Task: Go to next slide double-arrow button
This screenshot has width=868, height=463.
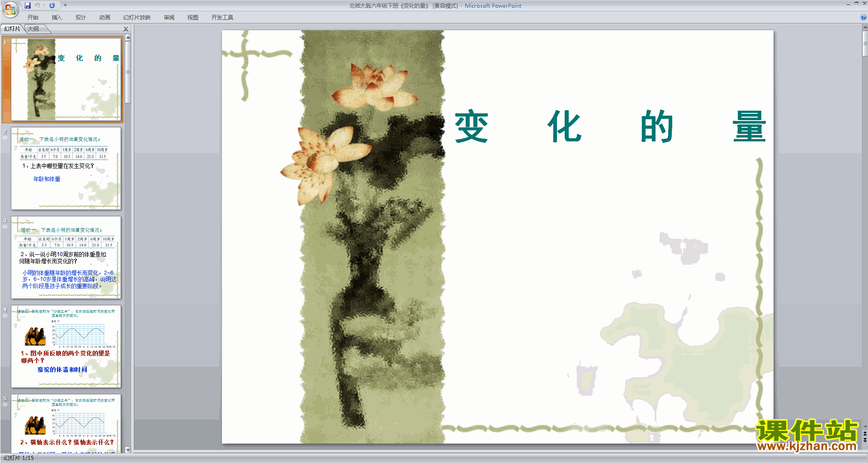Action: coord(865,440)
